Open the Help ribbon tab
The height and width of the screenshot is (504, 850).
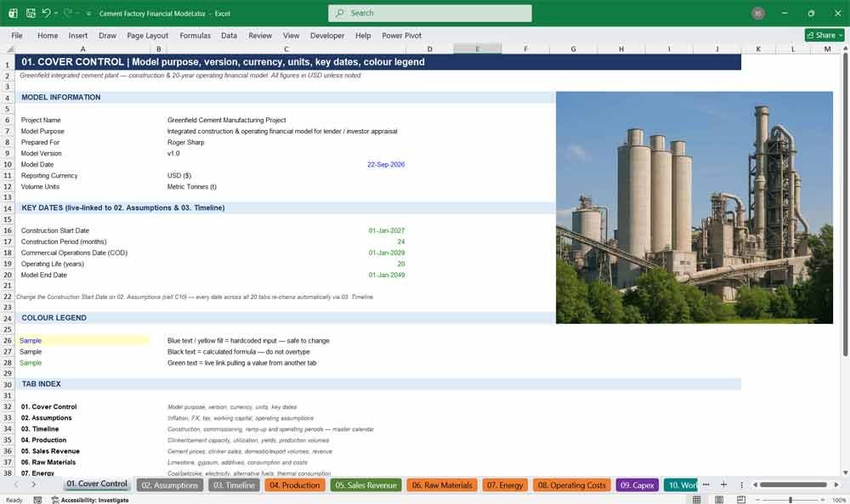coord(363,35)
